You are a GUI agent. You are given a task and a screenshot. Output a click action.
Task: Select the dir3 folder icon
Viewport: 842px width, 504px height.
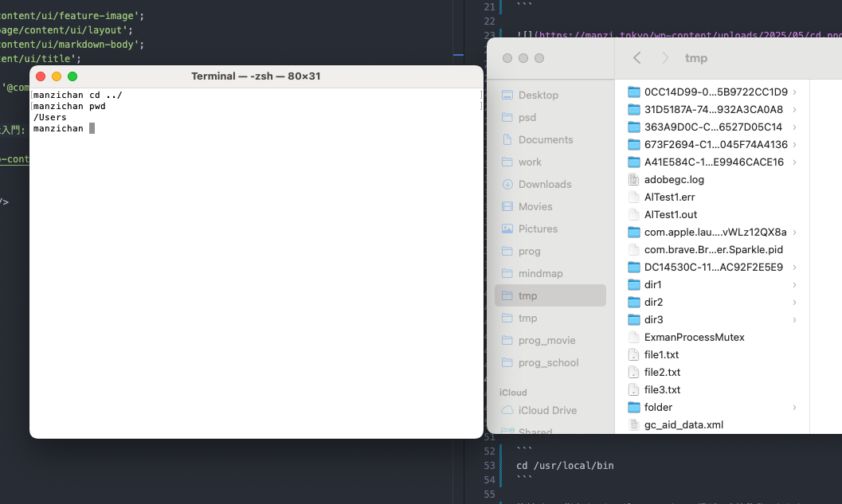[634, 319]
